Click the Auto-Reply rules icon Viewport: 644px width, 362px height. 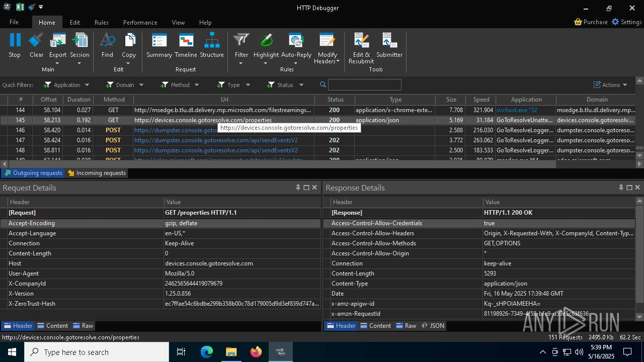coord(296,40)
